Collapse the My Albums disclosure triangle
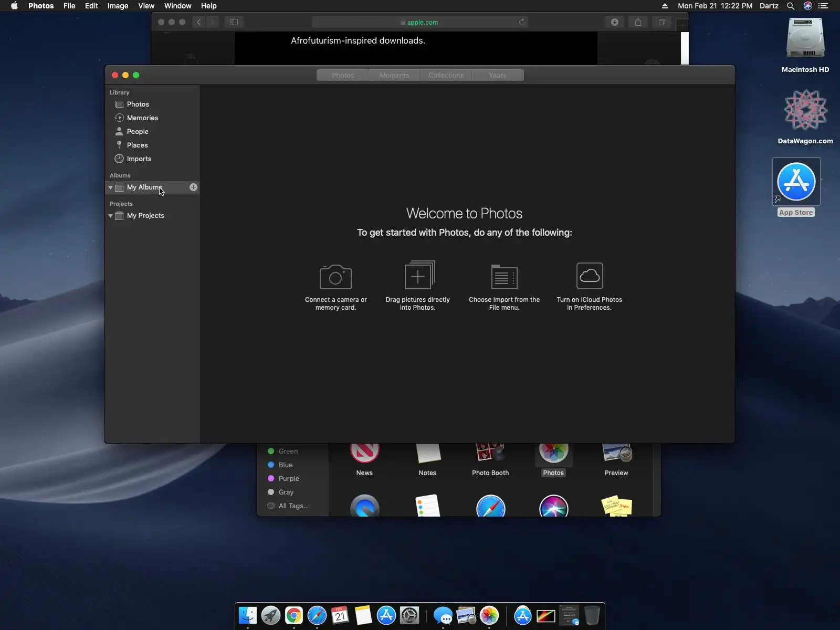The height and width of the screenshot is (630, 840). 110,187
